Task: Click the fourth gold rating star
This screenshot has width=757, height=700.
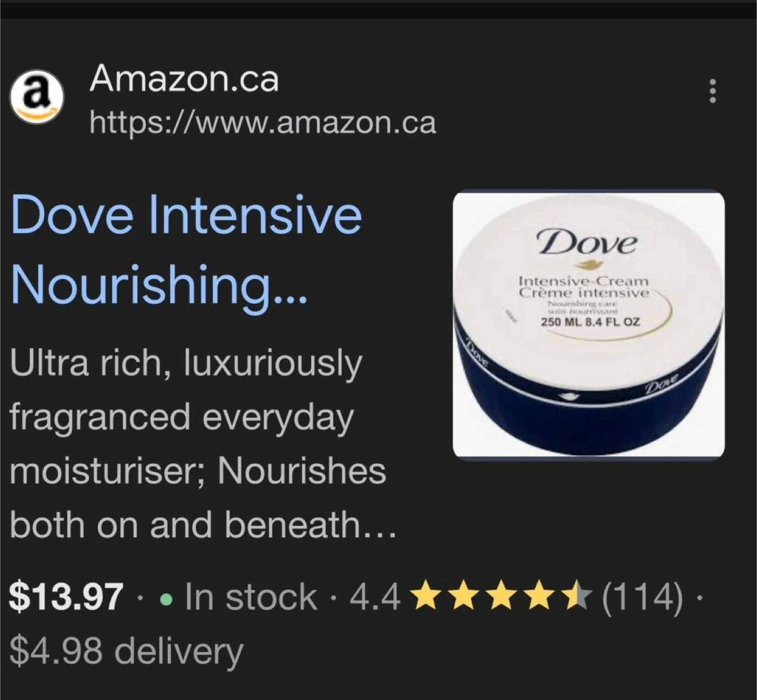Action: point(538,598)
